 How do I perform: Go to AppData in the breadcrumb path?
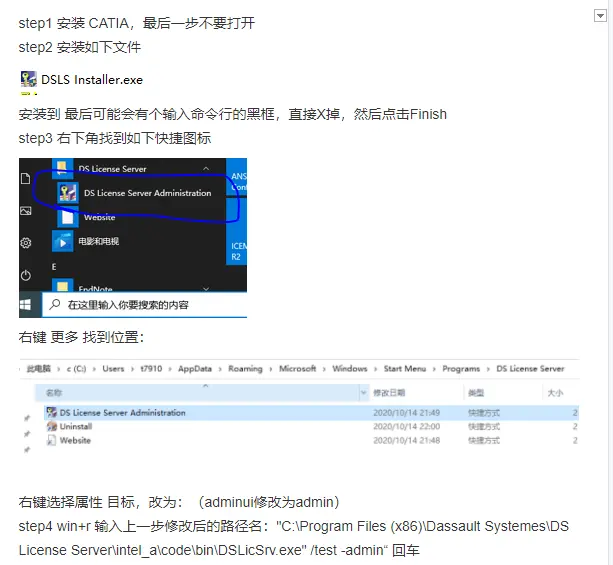[x=195, y=369]
